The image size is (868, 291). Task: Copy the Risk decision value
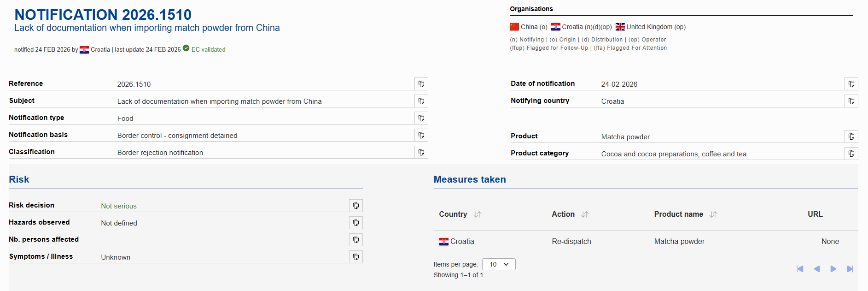click(x=356, y=206)
